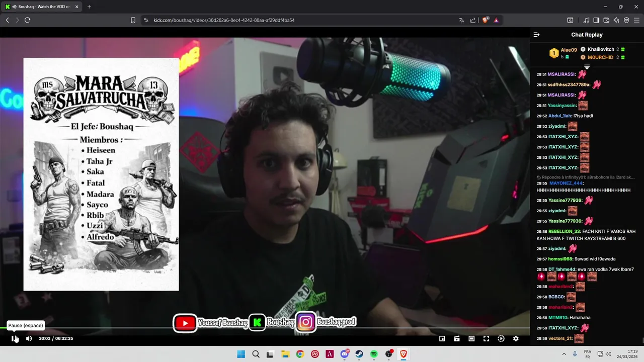Image resolution: width=644 pixels, height=362 pixels.
Task: Toggle theater mode in the player
Action: 471,338
